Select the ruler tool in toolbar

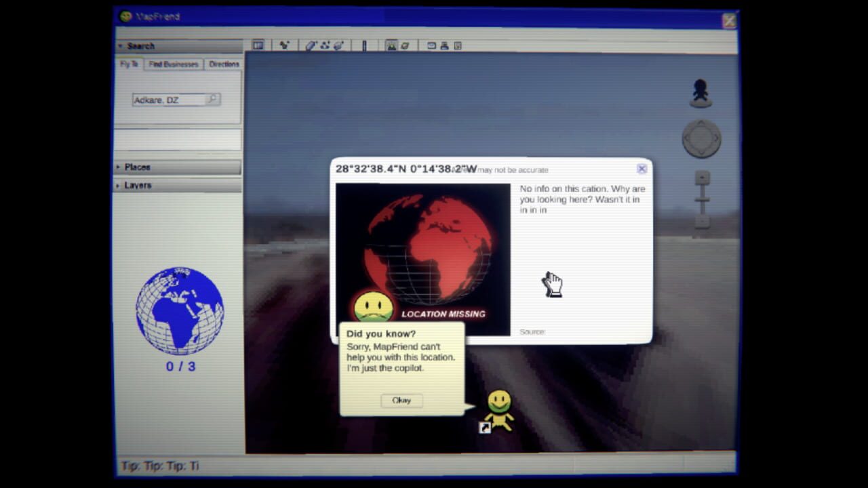tap(364, 45)
